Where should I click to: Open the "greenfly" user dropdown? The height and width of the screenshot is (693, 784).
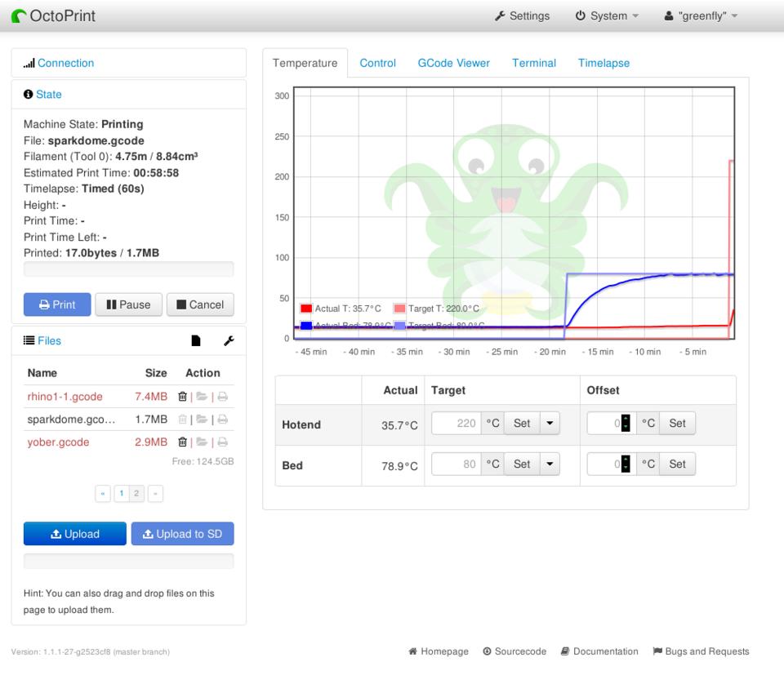[x=701, y=16]
